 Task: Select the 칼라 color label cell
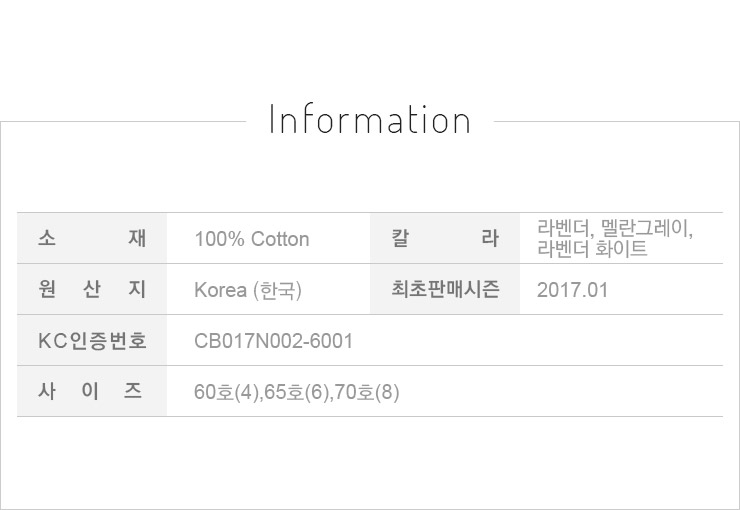[x=445, y=239]
